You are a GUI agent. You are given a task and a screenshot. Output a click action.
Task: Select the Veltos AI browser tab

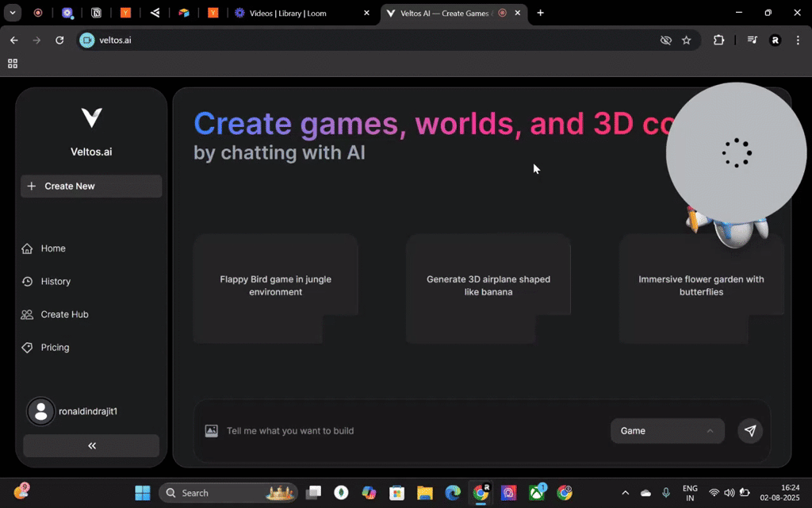pos(442,13)
